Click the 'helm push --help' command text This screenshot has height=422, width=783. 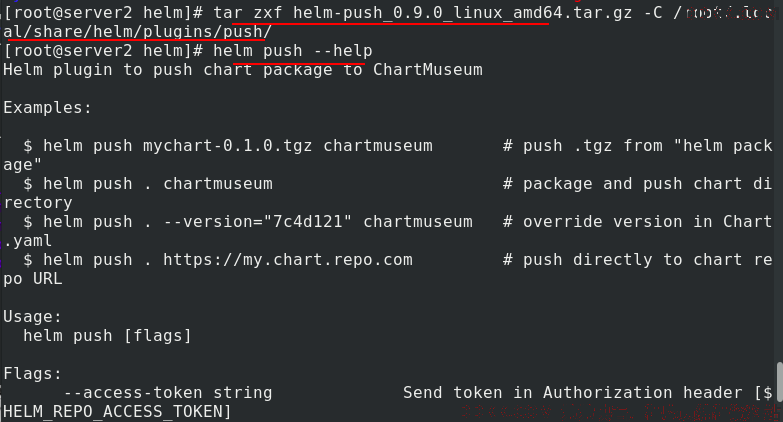(x=293, y=51)
